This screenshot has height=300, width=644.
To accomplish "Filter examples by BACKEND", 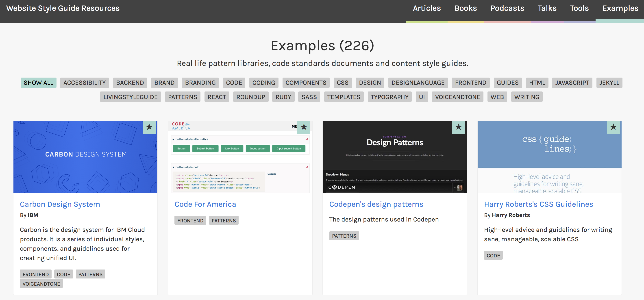I will (x=130, y=83).
